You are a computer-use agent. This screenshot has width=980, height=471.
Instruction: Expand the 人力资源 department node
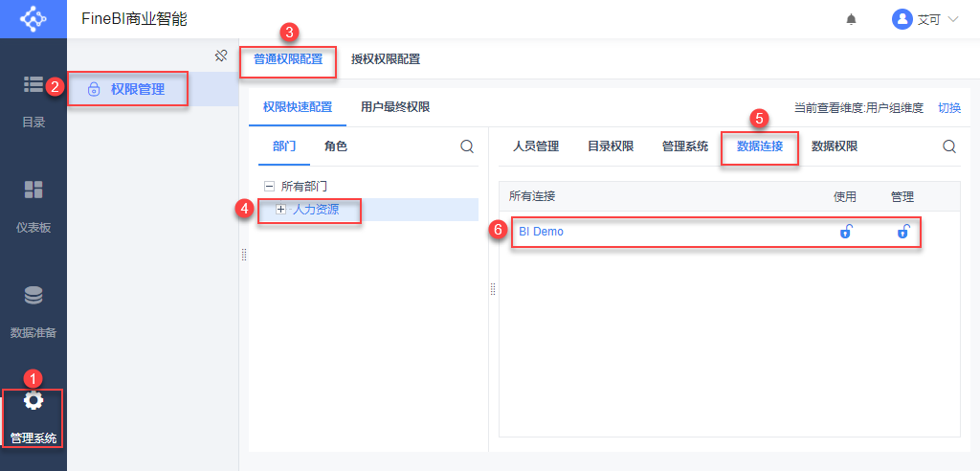281,209
